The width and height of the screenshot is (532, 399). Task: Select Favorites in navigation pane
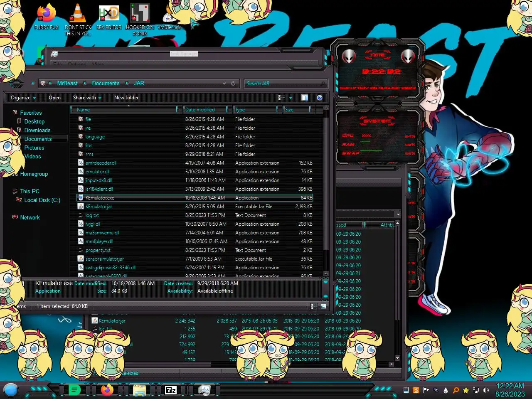[31, 113]
